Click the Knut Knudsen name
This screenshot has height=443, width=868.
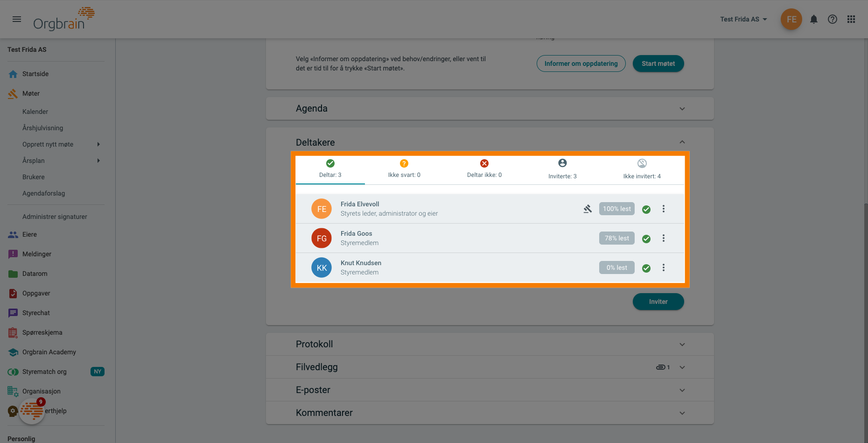tap(361, 263)
